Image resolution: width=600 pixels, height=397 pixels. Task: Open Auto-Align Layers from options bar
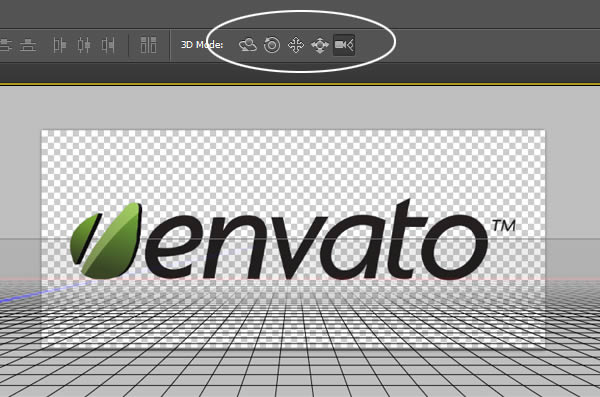(148, 45)
